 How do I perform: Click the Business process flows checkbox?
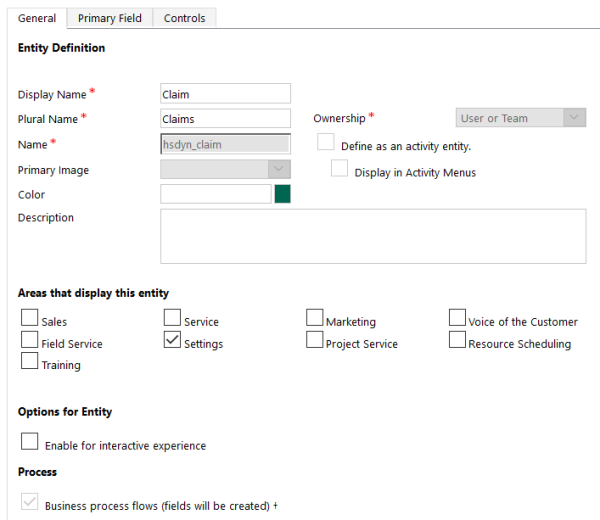[x=29, y=501]
